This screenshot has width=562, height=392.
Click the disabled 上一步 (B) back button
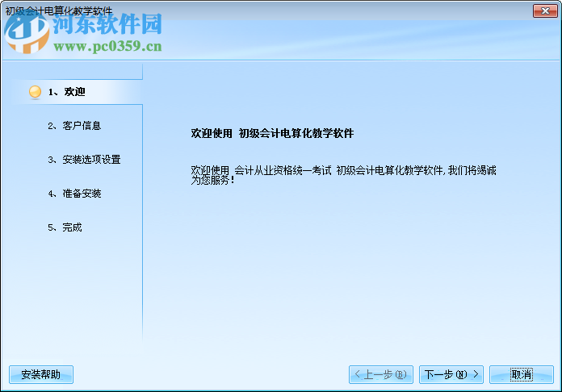coord(381,374)
